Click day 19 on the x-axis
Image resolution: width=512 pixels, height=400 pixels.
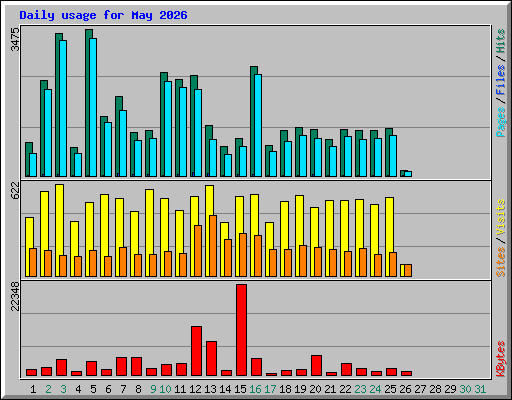click(x=300, y=389)
